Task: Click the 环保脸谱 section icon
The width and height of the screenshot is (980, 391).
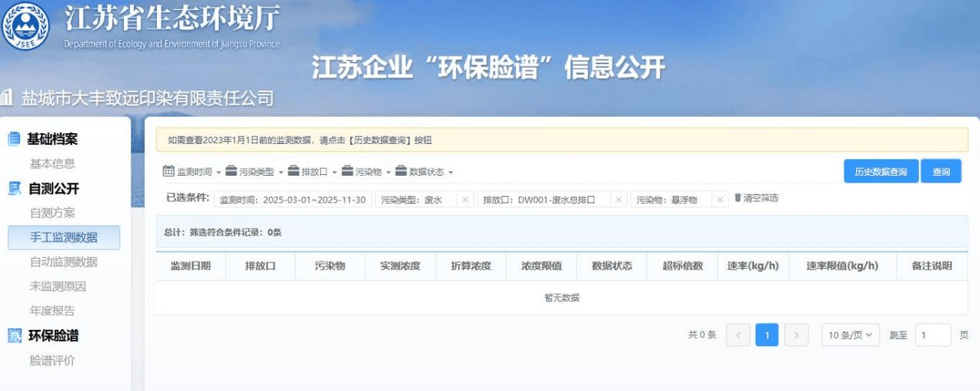Action: click(x=14, y=335)
